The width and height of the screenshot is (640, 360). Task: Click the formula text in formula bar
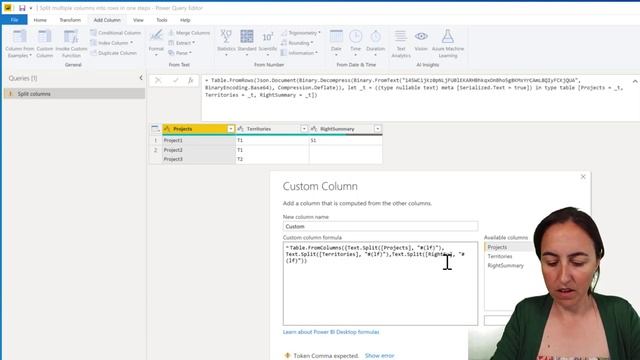414,88
